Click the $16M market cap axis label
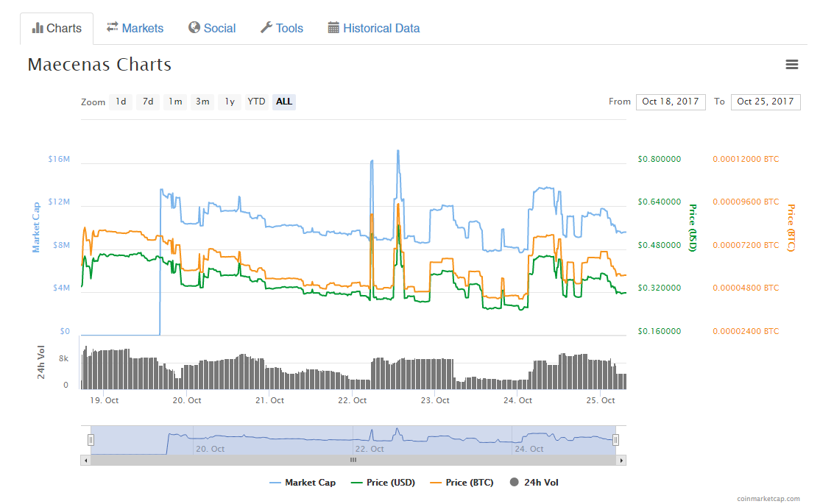820x504 pixels. tap(59, 159)
